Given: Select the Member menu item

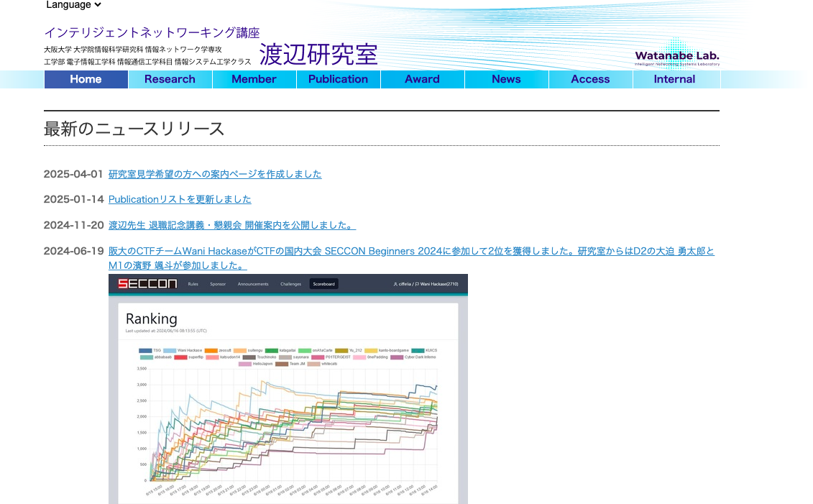Looking at the screenshot, I should (254, 79).
